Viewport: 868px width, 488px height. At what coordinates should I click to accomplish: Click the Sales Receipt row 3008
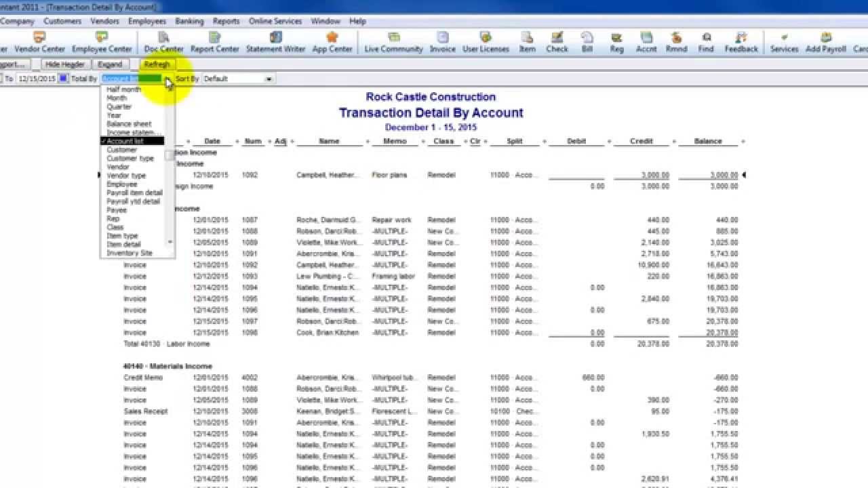coord(430,411)
